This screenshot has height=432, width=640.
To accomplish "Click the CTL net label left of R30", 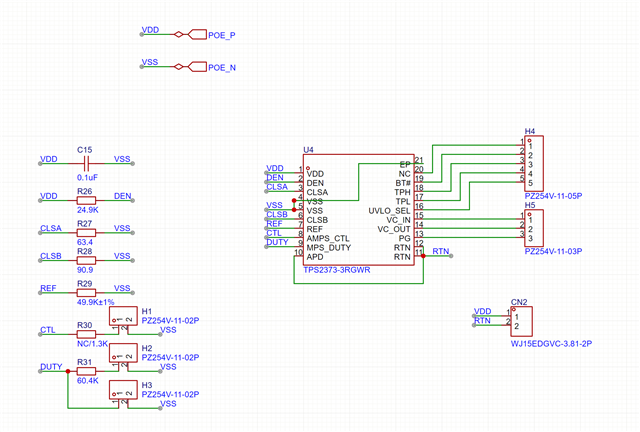I will (x=47, y=330).
